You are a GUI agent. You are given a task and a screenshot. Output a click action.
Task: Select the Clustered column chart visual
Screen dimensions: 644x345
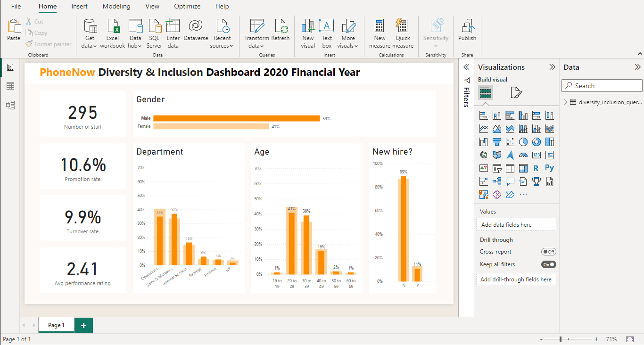click(523, 115)
